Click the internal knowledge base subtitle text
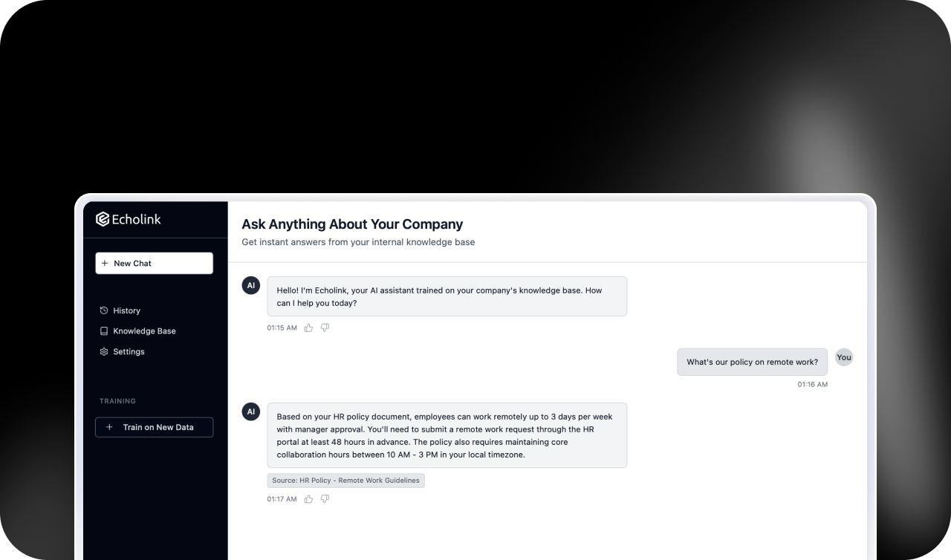The image size is (951, 560). [x=358, y=242]
